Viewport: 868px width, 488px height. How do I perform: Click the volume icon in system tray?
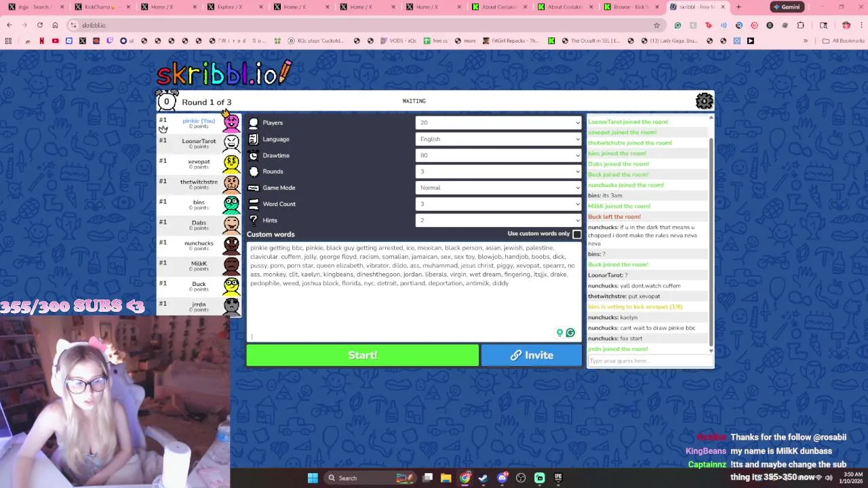828,478
